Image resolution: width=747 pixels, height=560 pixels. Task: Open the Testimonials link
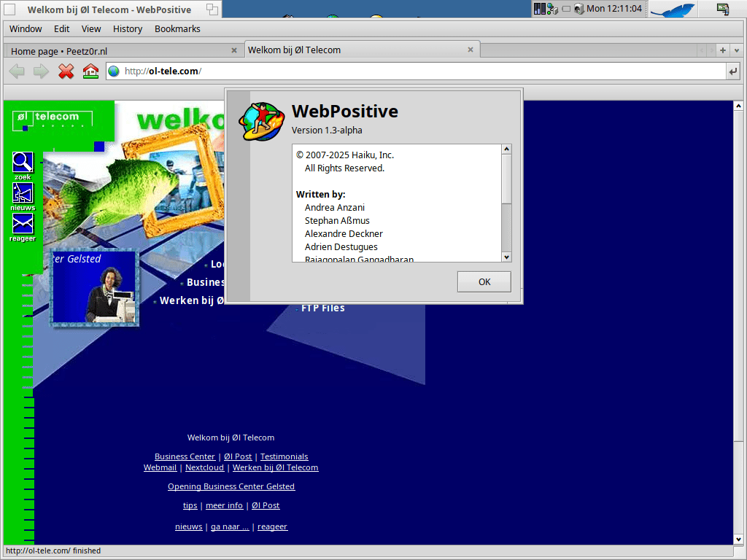pos(284,456)
